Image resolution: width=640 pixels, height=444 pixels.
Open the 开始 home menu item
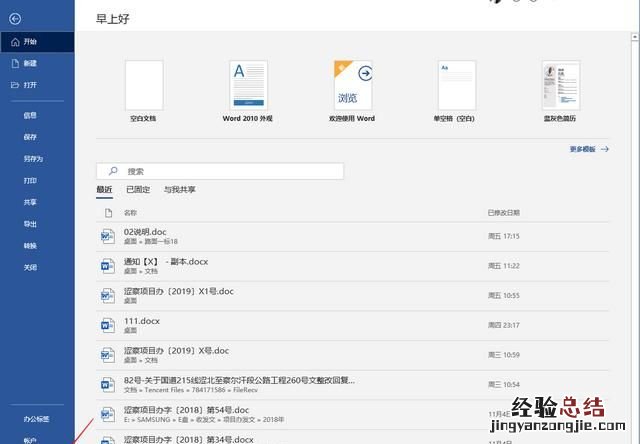click(30, 42)
